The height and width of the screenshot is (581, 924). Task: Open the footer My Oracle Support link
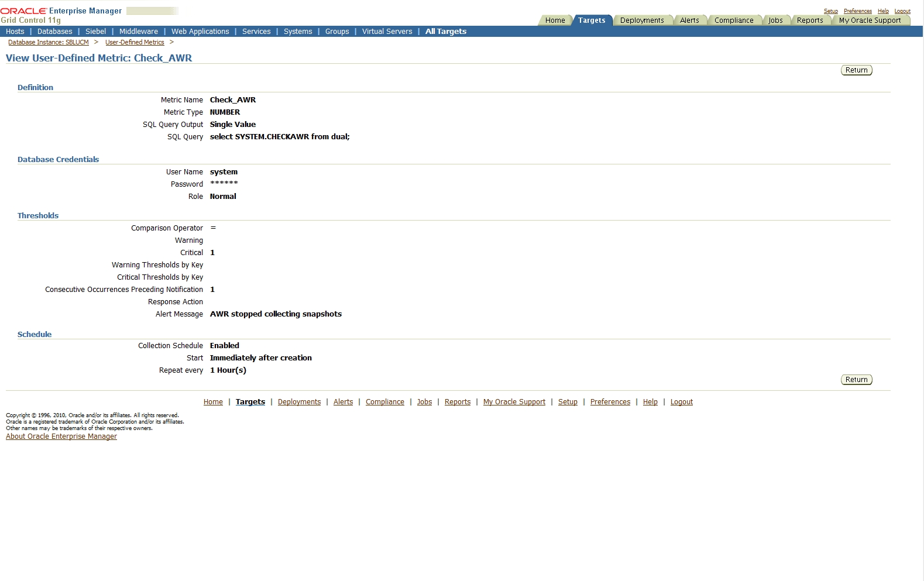(514, 402)
